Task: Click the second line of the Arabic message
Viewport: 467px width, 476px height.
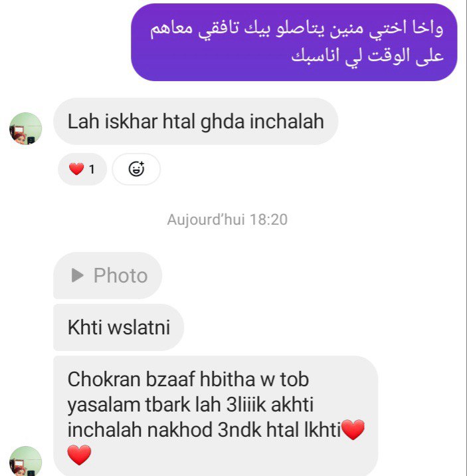Action: tap(367, 56)
